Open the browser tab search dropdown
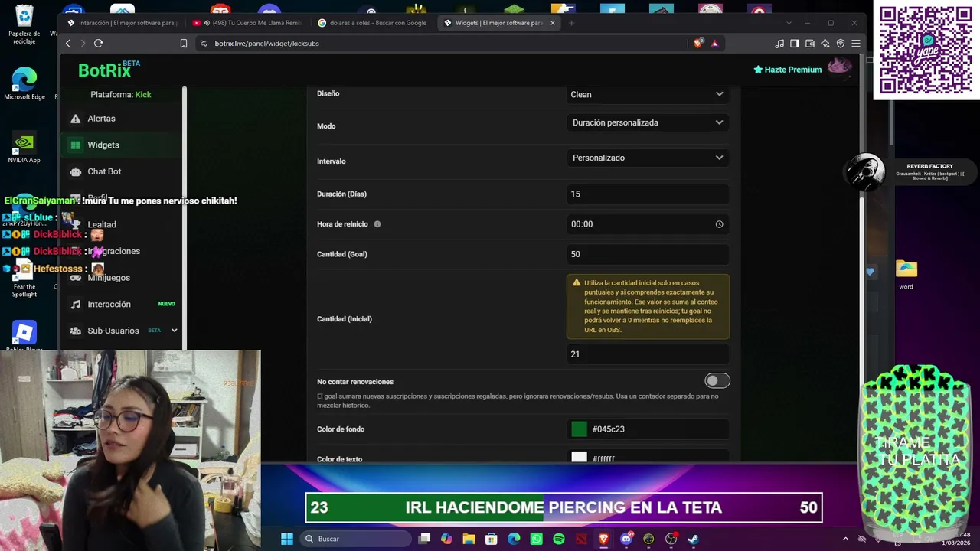980x551 pixels. (787, 23)
